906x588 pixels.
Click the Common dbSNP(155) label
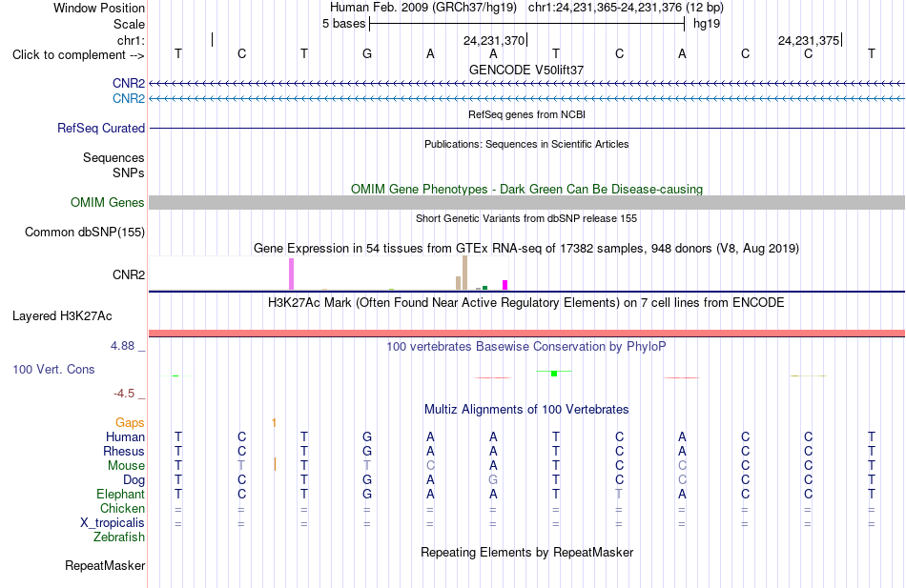84,233
